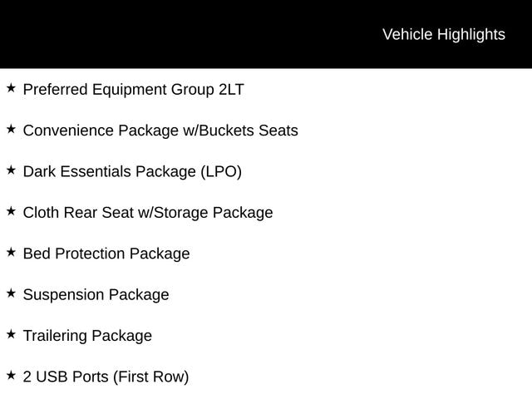Click the words 2 USB Ports

(65, 377)
